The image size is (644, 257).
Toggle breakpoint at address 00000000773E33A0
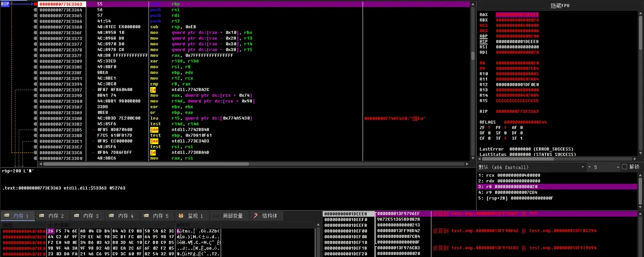(x=35, y=101)
